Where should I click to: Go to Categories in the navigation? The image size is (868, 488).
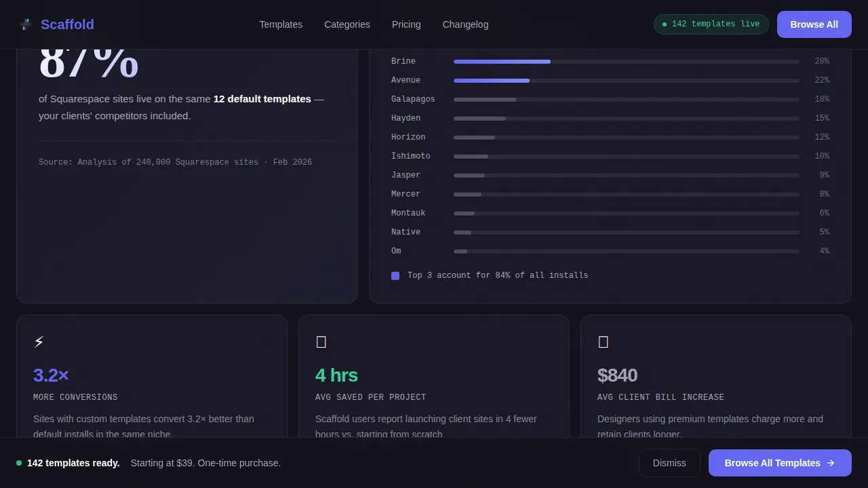(x=347, y=24)
